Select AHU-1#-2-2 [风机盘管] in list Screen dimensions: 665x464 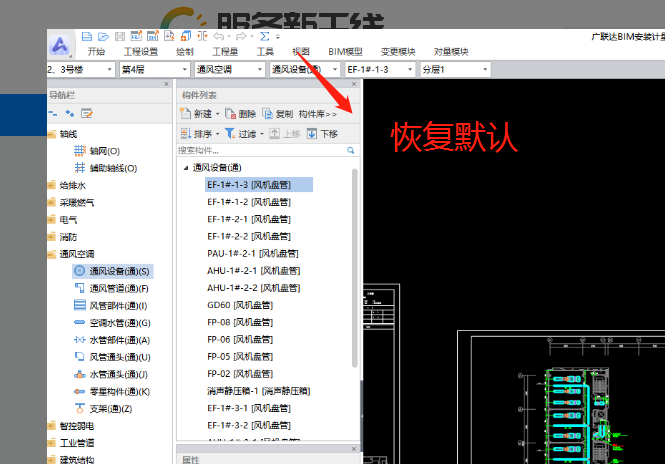pos(254,288)
